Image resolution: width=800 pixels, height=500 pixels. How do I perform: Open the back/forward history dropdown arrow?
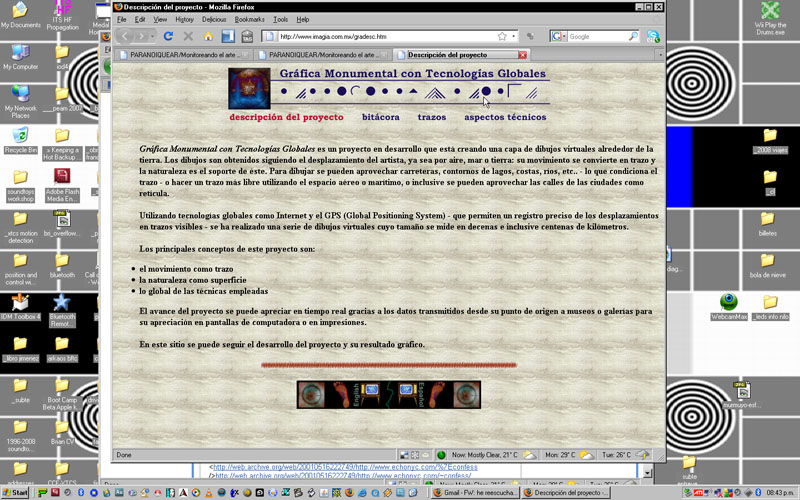coord(153,36)
